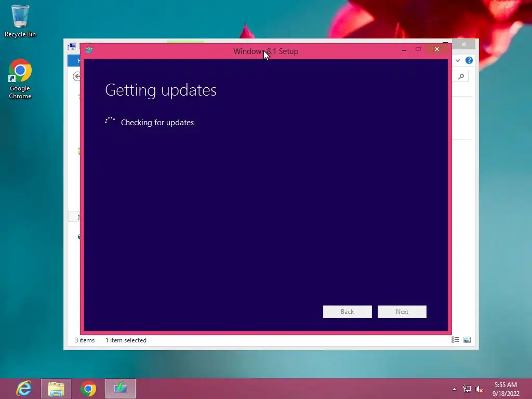Click the File Explorer search magnifier

point(461,76)
